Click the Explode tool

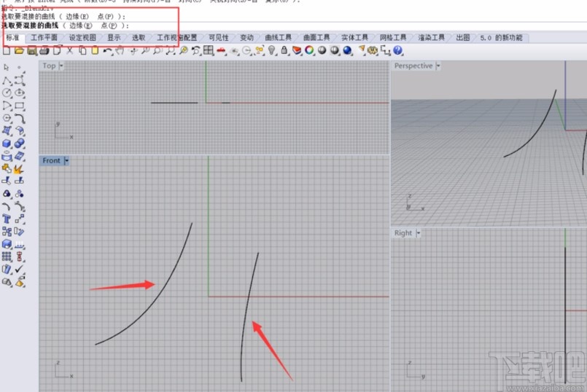[x=19, y=169]
